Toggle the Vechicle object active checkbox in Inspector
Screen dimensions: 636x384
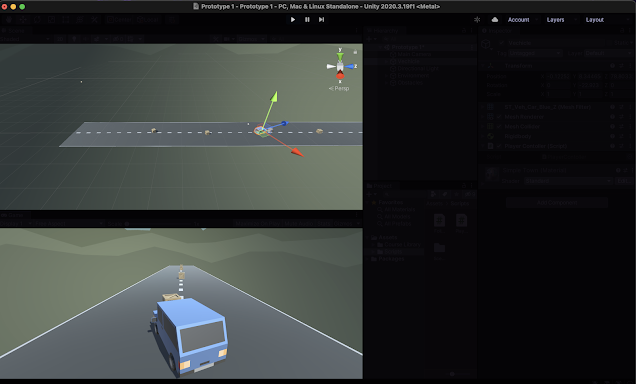coord(502,43)
